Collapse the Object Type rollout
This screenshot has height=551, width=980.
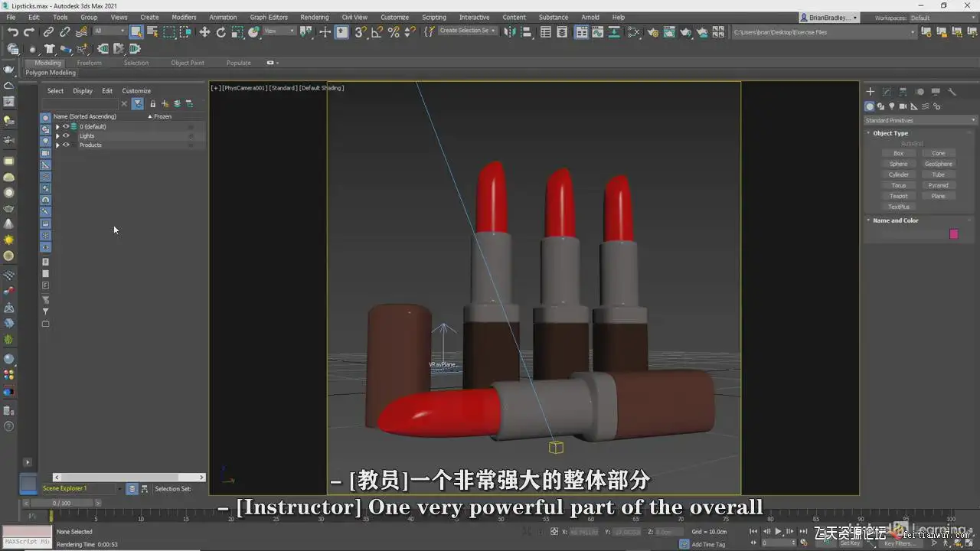pos(868,133)
